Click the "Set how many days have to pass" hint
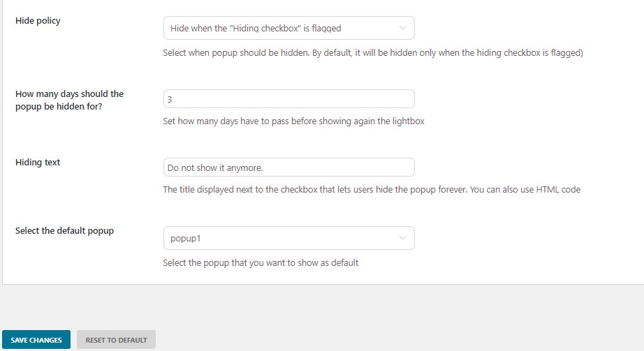This screenshot has width=644, height=351. pyautogui.click(x=293, y=121)
